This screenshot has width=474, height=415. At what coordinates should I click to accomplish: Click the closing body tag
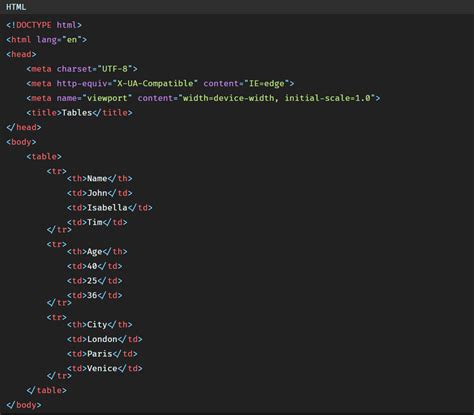pos(24,405)
